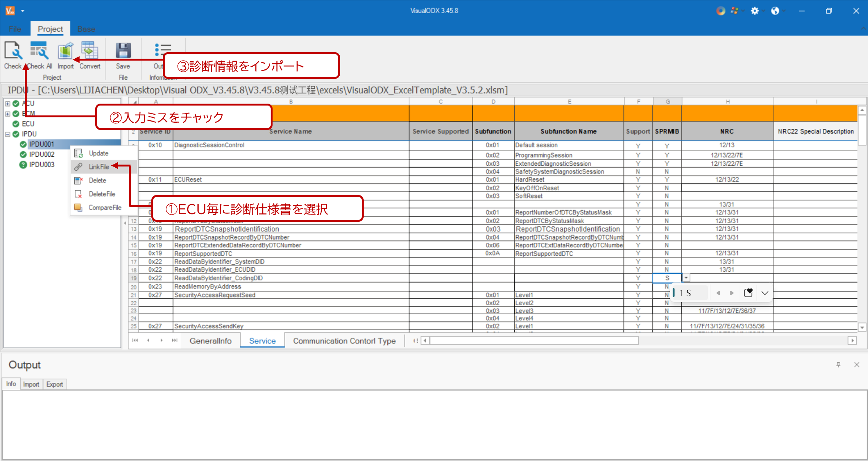Switch to Info output tab
The image size is (868, 461).
click(11, 384)
